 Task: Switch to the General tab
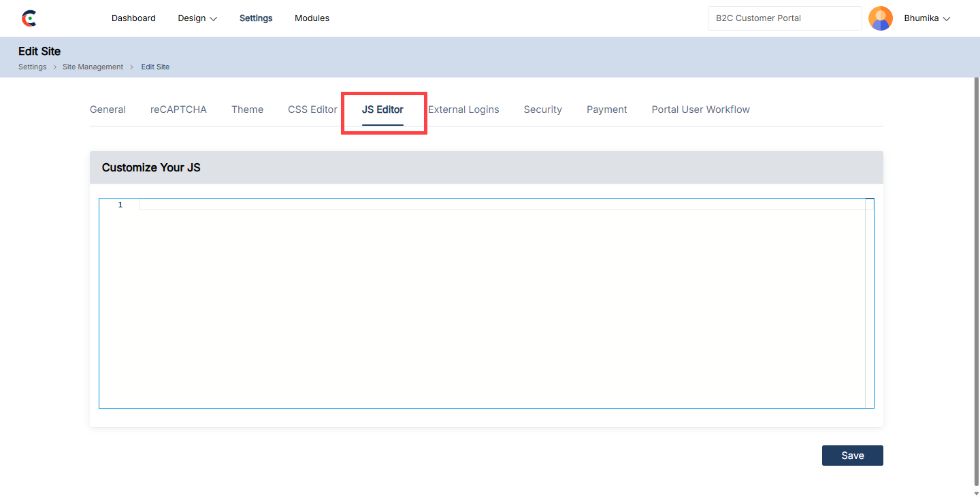(x=108, y=109)
